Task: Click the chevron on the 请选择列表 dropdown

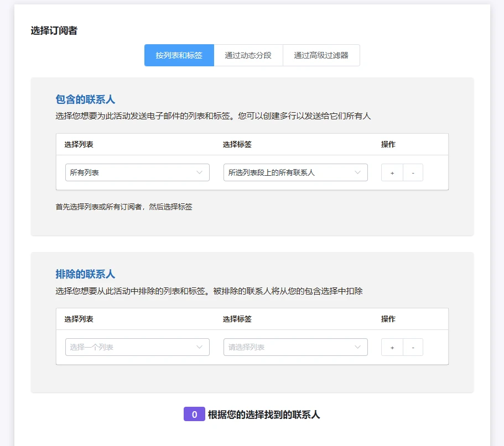Action: (358, 347)
